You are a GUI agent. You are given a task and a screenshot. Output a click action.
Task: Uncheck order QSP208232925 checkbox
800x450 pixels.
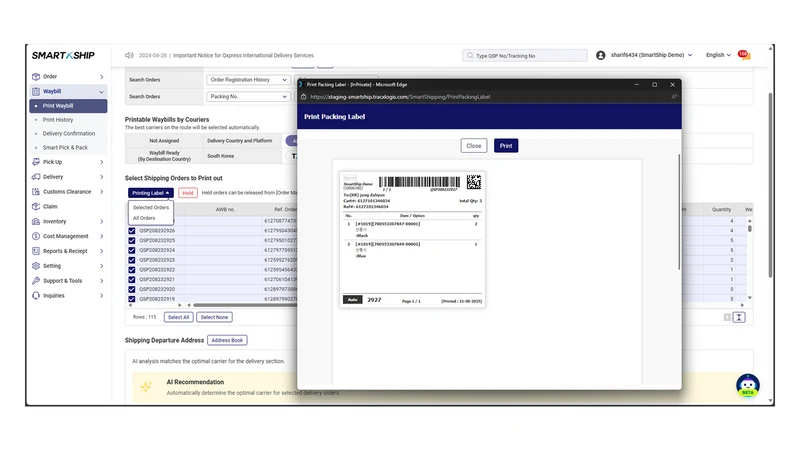[132, 240]
